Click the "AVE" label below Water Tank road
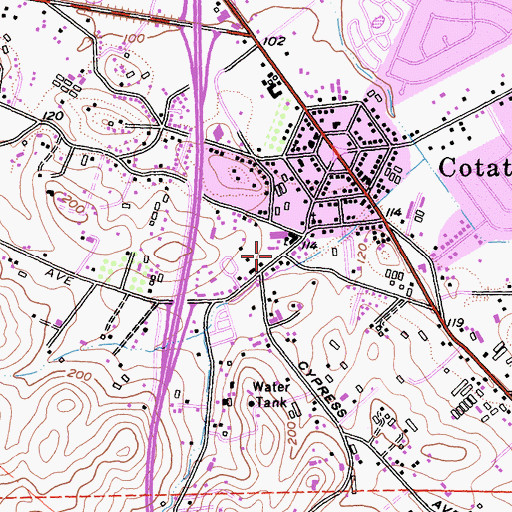The width and height of the screenshot is (512, 512). [x=444, y=506]
